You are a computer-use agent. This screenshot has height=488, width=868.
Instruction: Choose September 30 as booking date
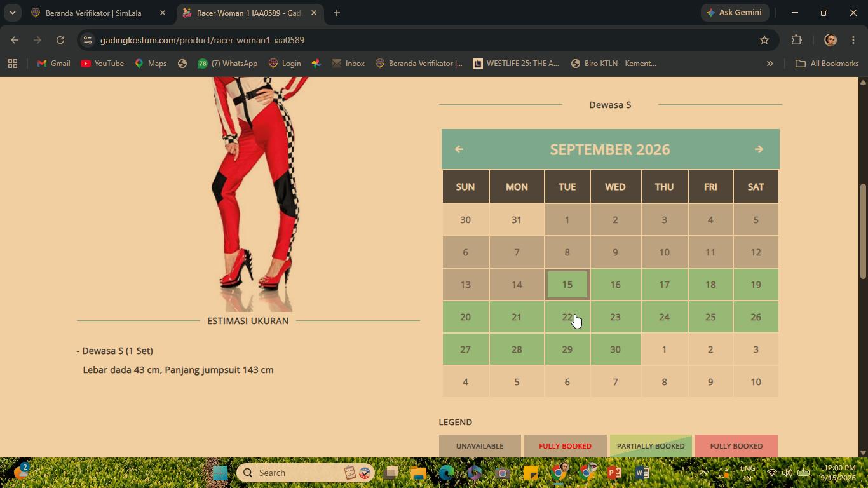coord(615,349)
